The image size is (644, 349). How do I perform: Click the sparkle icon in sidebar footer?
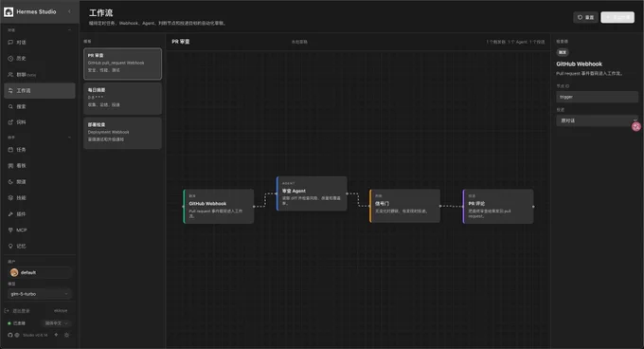pos(56,335)
